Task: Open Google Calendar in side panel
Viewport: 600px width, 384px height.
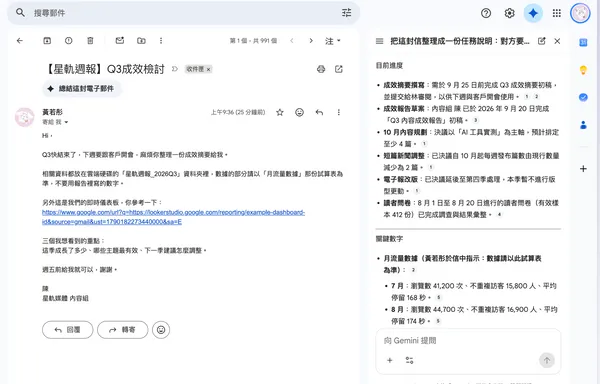Action: pos(583,42)
